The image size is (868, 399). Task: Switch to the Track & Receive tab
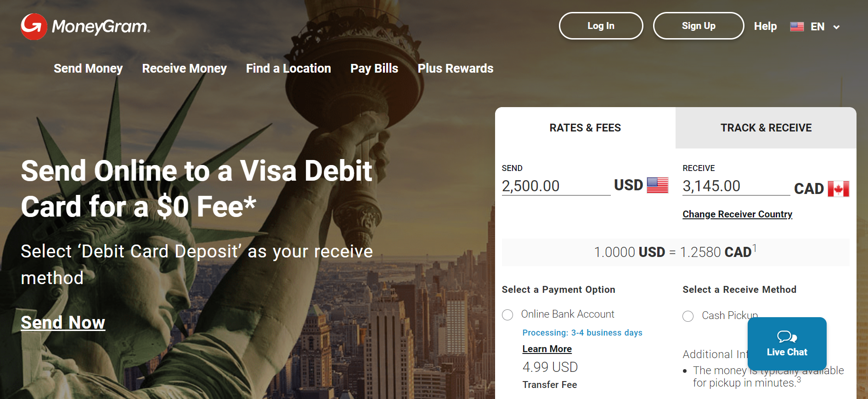(x=766, y=128)
